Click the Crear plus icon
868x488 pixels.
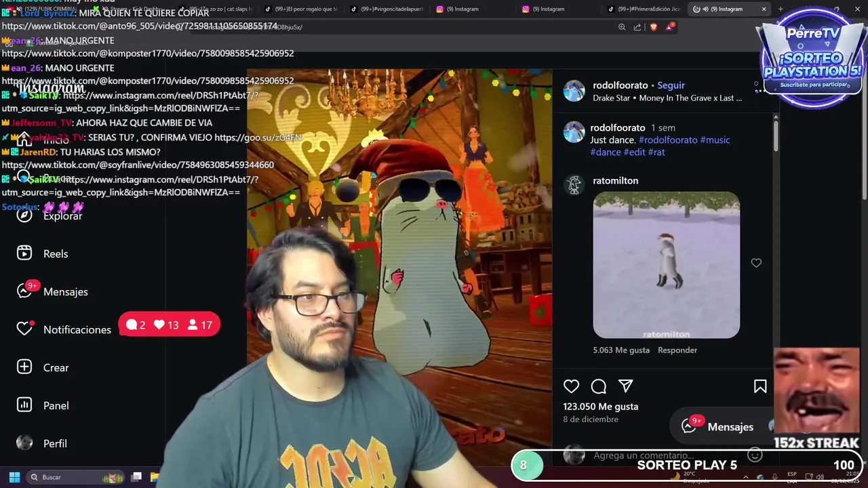point(24,367)
